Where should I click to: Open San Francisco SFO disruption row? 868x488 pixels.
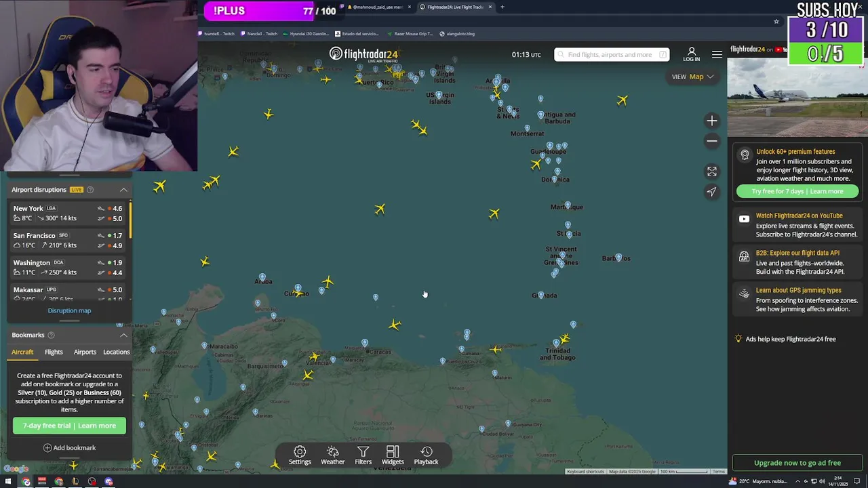pos(68,240)
